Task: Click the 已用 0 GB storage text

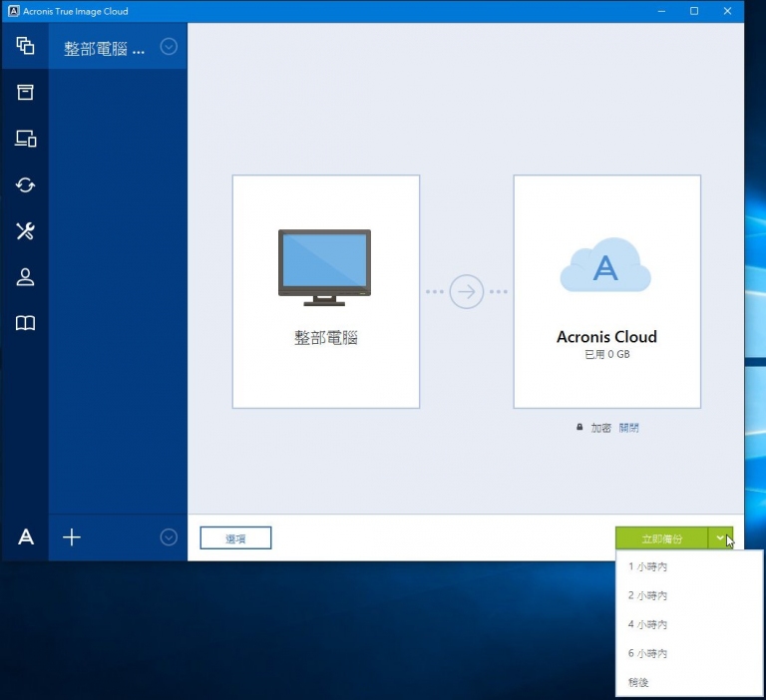Action: 607,354
